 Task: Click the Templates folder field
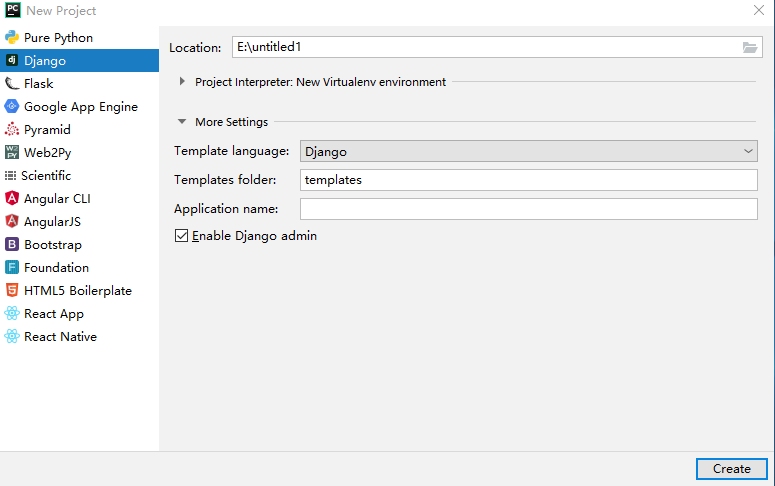coord(528,180)
